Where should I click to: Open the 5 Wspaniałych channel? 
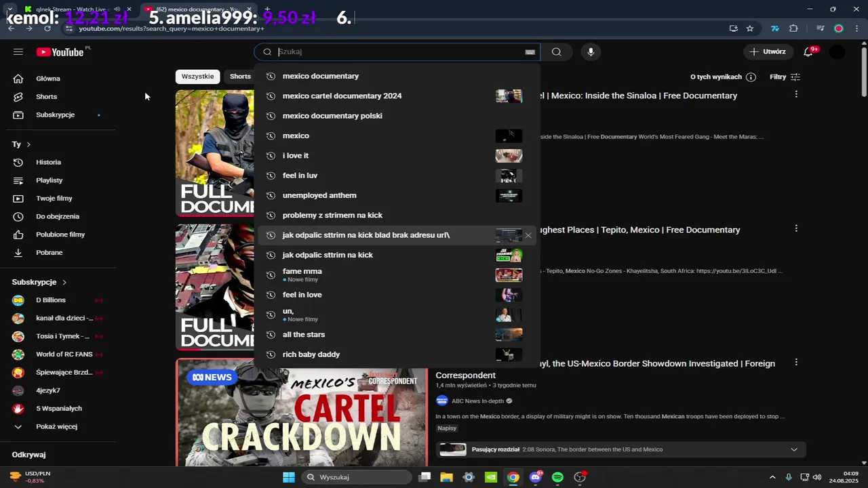[x=58, y=409]
